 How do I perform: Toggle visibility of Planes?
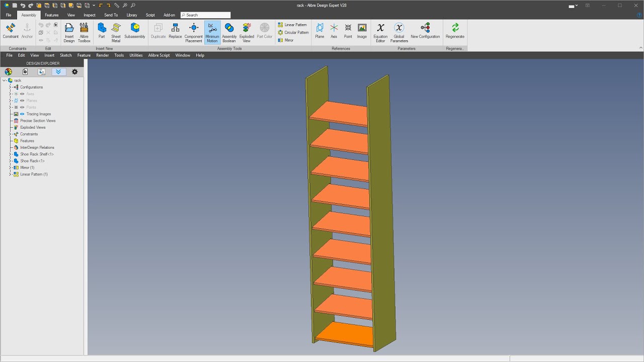click(22, 101)
